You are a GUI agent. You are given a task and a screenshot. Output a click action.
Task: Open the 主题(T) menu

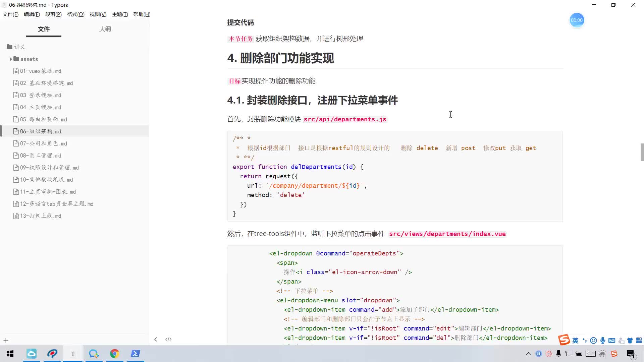pos(120,14)
